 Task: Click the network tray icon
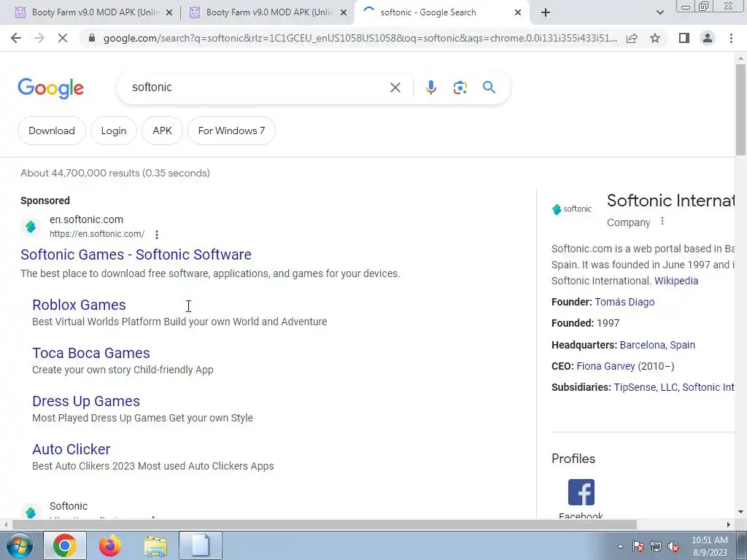[x=656, y=546]
